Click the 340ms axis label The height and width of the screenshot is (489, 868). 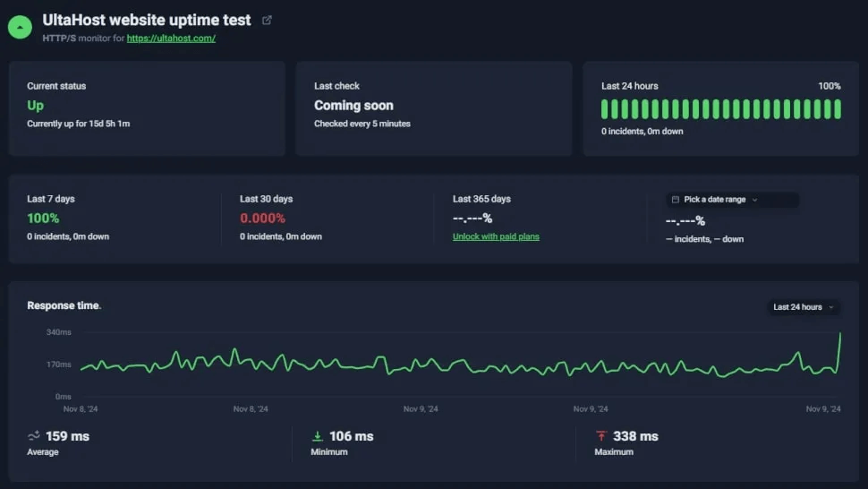(59, 332)
